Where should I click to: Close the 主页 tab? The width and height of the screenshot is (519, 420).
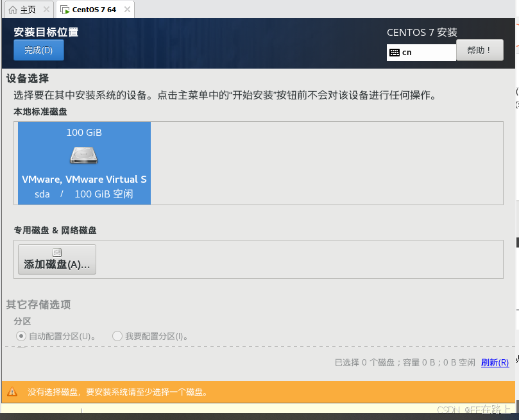point(47,10)
